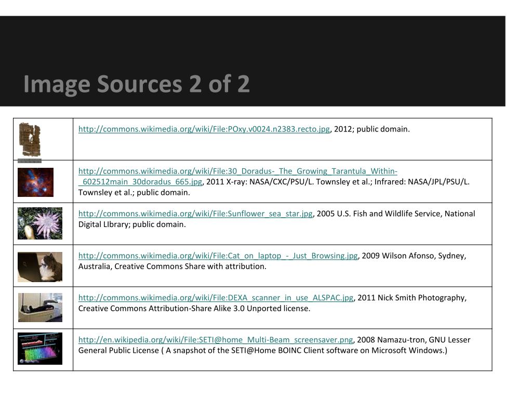Screen dimensions: 532x399
Task: Select the Tarantula nebula thumbnail
Action: tap(36, 182)
